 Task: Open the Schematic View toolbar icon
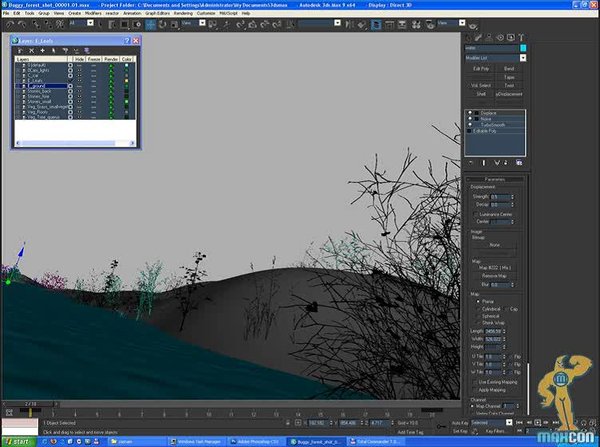tap(402, 25)
